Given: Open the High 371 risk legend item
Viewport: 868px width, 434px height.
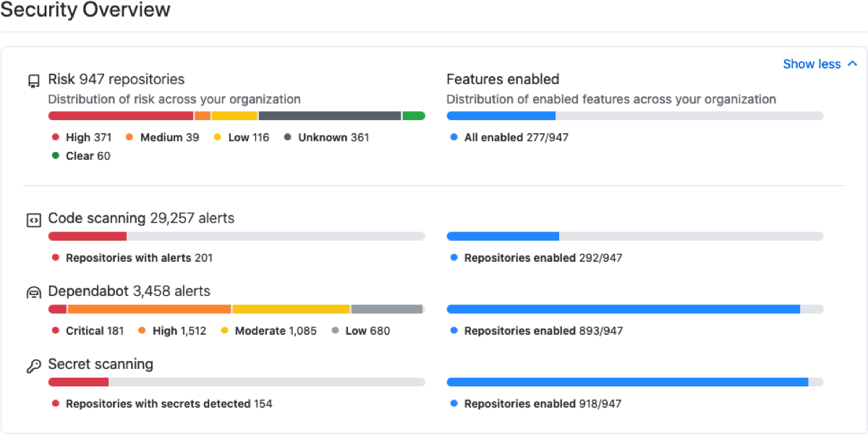Looking at the screenshot, I should click(82, 137).
